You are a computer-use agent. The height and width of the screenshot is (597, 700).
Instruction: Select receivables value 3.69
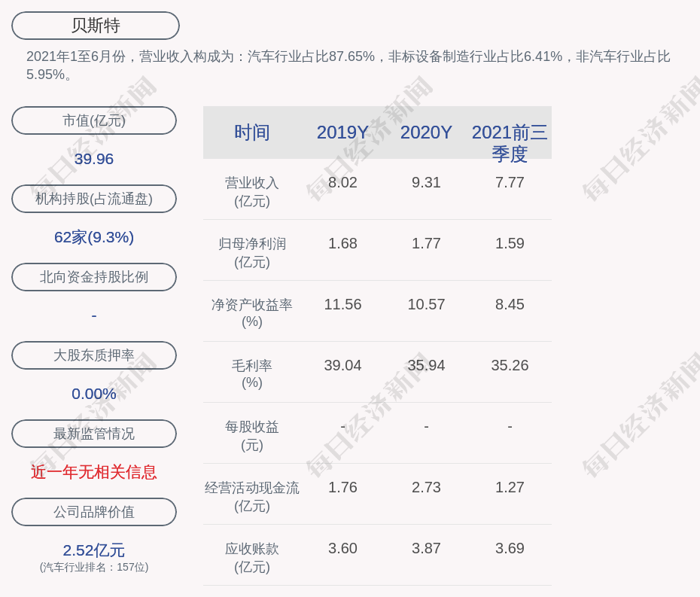click(510, 548)
